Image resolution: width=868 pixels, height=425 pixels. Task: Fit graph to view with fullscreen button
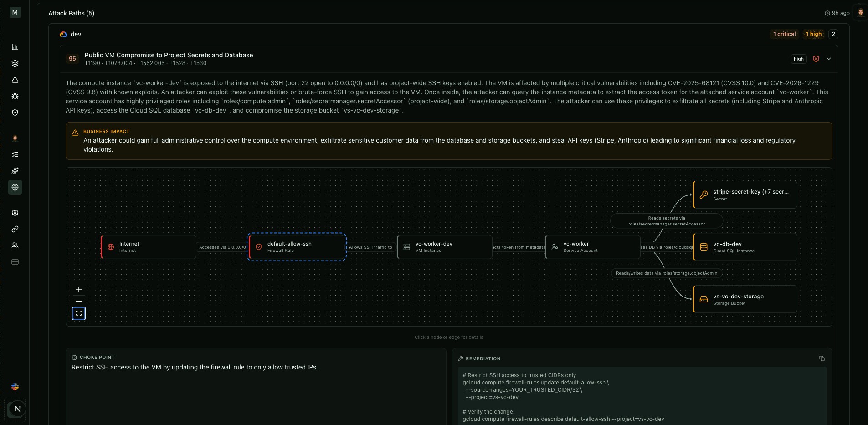tap(78, 313)
